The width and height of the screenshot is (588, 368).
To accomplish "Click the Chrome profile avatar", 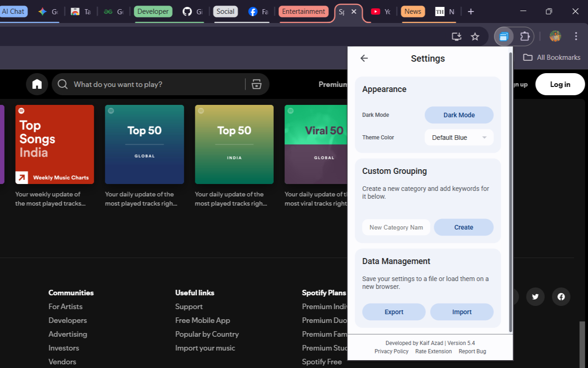I will click(555, 36).
